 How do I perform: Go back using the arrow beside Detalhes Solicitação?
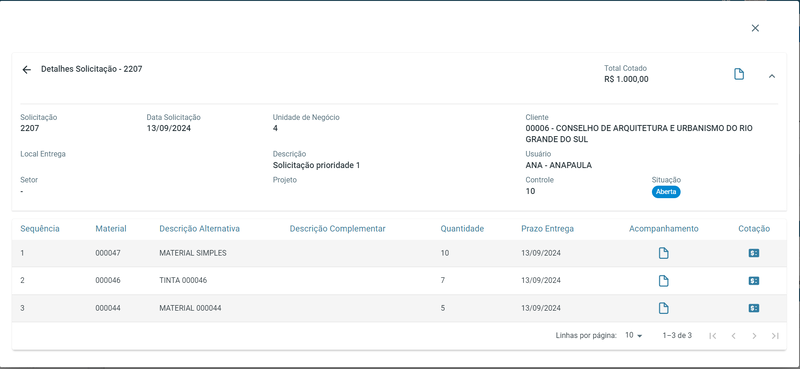(x=27, y=70)
